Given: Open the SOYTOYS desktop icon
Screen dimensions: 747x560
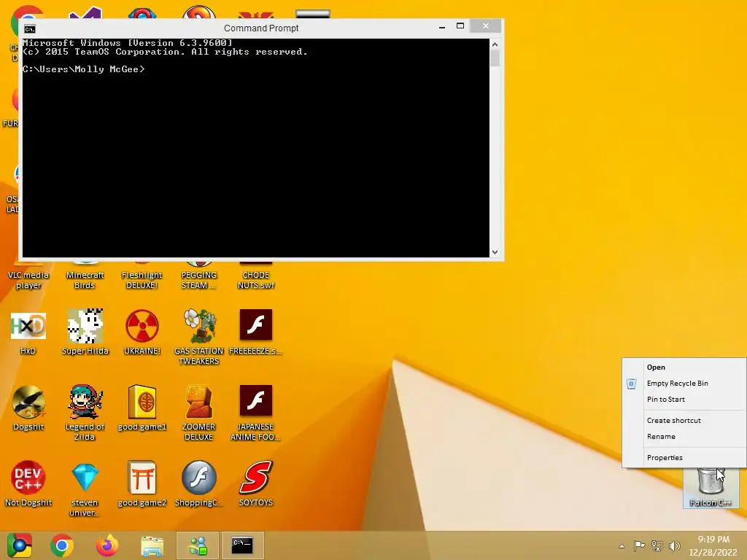Looking at the screenshot, I should [256, 484].
